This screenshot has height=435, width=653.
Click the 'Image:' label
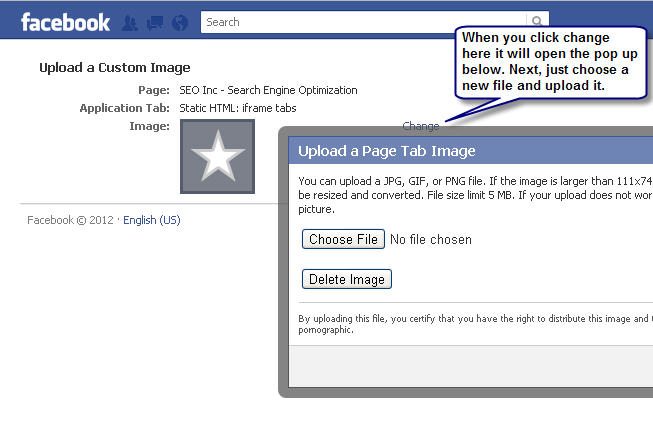pos(150,126)
